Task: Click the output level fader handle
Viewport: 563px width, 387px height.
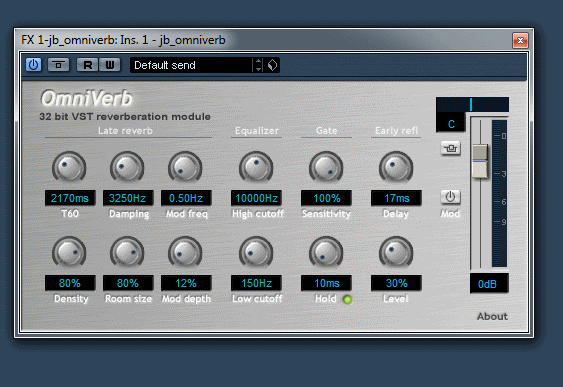Action: [x=480, y=161]
